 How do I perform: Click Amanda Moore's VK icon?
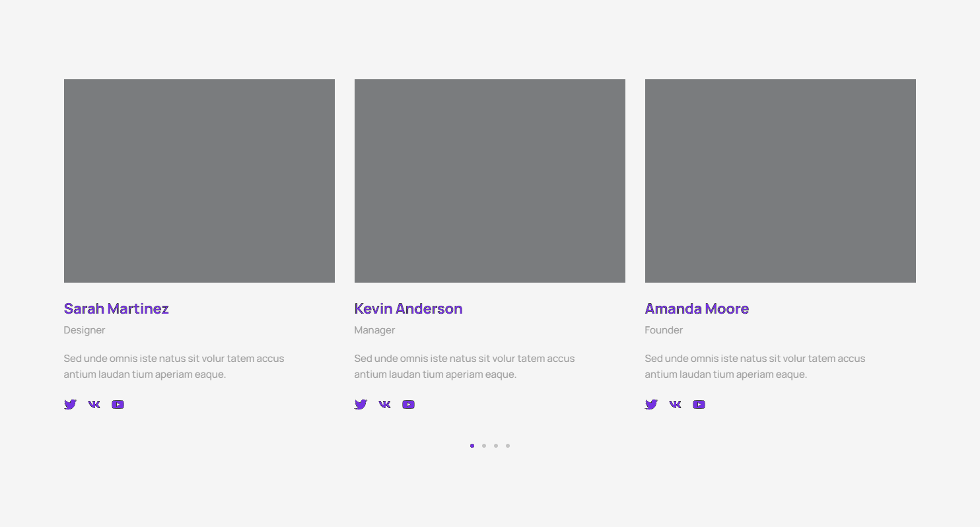tap(675, 404)
